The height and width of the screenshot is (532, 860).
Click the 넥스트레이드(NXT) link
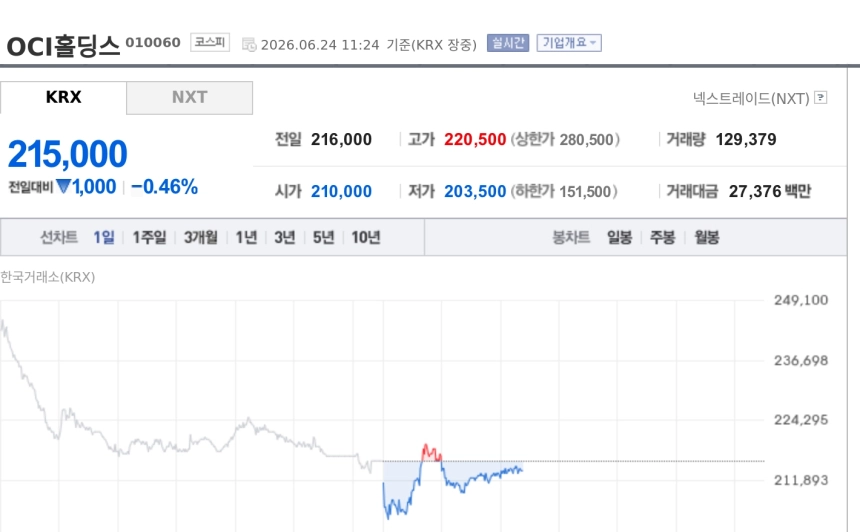[751, 98]
